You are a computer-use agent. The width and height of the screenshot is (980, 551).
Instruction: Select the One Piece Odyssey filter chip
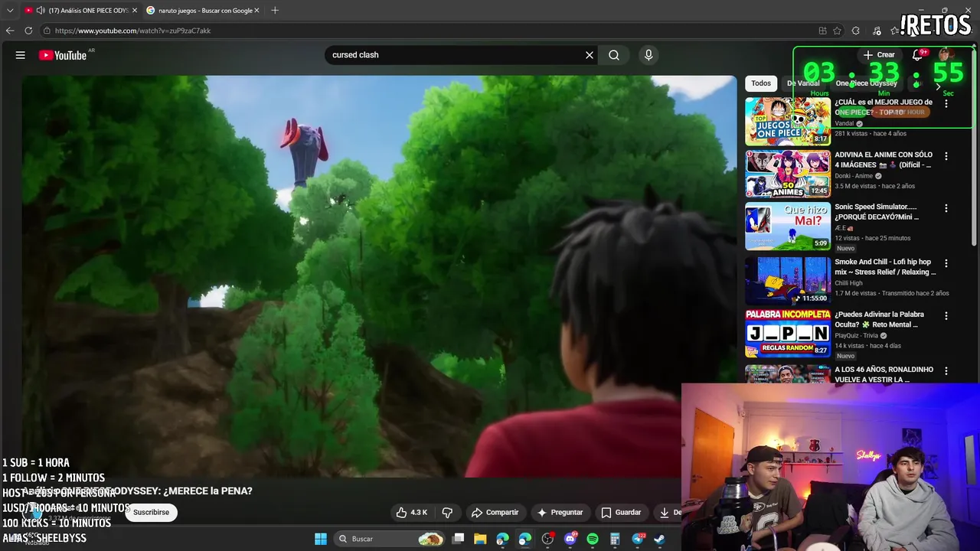867,83
